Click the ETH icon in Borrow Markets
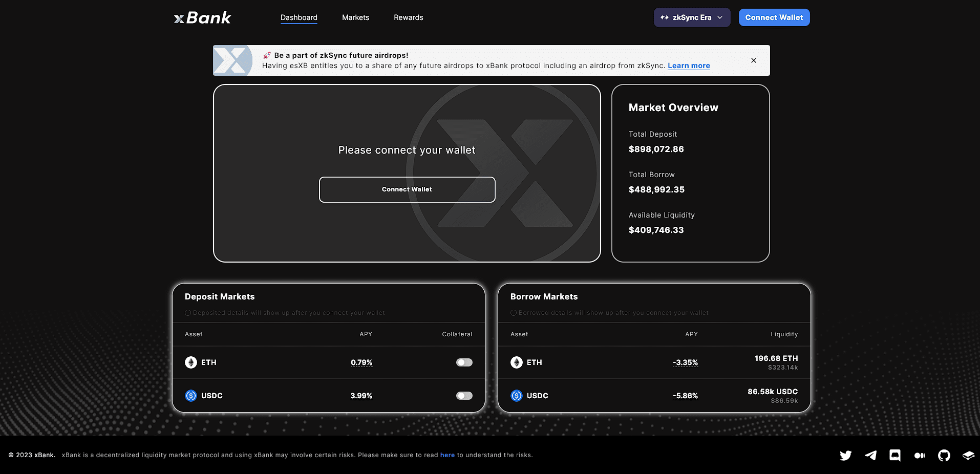The image size is (980, 474). 517,362
